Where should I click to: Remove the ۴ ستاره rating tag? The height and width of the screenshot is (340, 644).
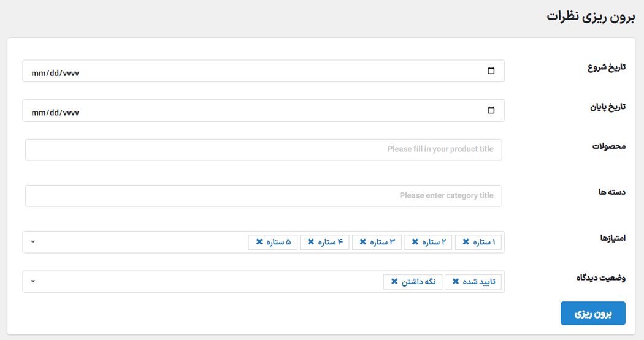click(311, 243)
